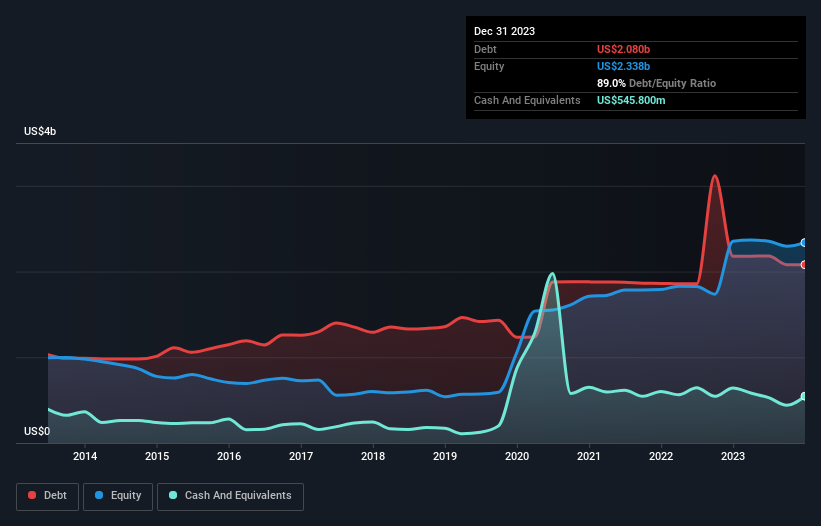Click the 2017 x-axis label
This screenshot has height=526, width=821.
coord(301,456)
